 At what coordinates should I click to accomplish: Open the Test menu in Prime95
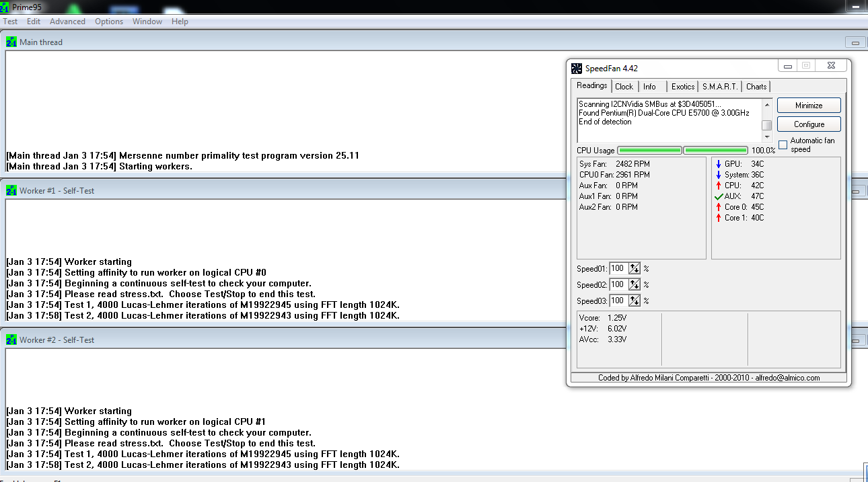[x=10, y=22]
